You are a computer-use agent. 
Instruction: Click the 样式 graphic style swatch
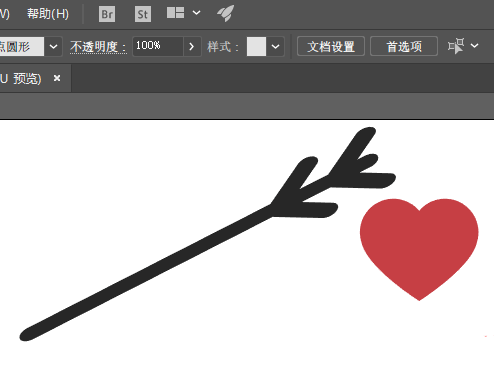[256, 46]
